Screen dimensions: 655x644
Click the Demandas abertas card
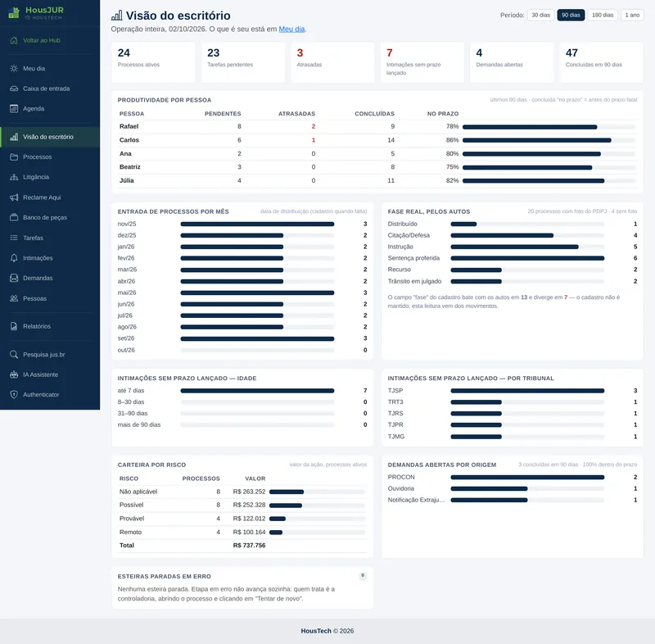click(x=512, y=62)
